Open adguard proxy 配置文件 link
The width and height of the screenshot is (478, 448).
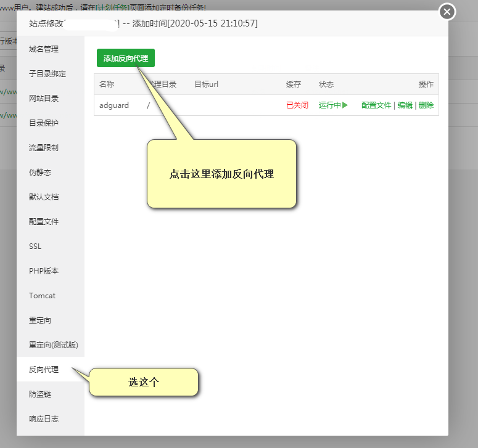[x=376, y=105]
